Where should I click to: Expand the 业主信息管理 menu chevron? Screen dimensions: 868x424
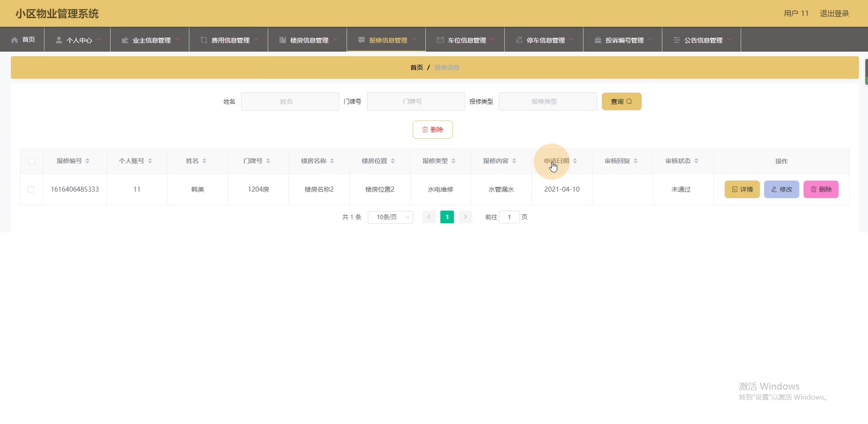[x=177, y=40]
